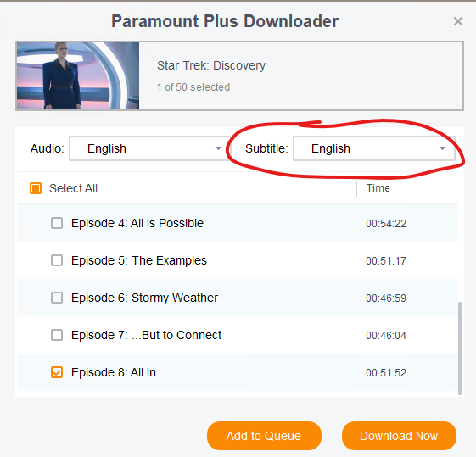Viewport: 476px width, 457px height.
Task: Click the Episode 8 duration 00:51:52
Action: click(386, 373)
